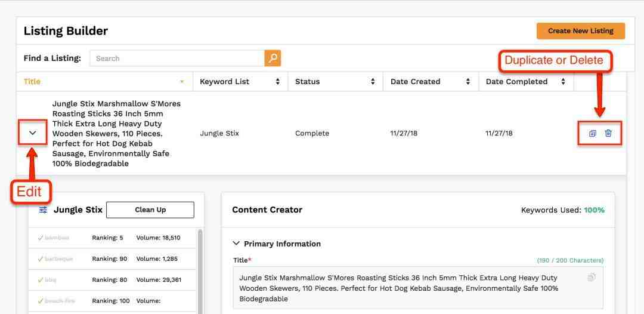Click the orange search magnifier icon
The width and height of the screenshot is (644, 314).
click(273, 58)
